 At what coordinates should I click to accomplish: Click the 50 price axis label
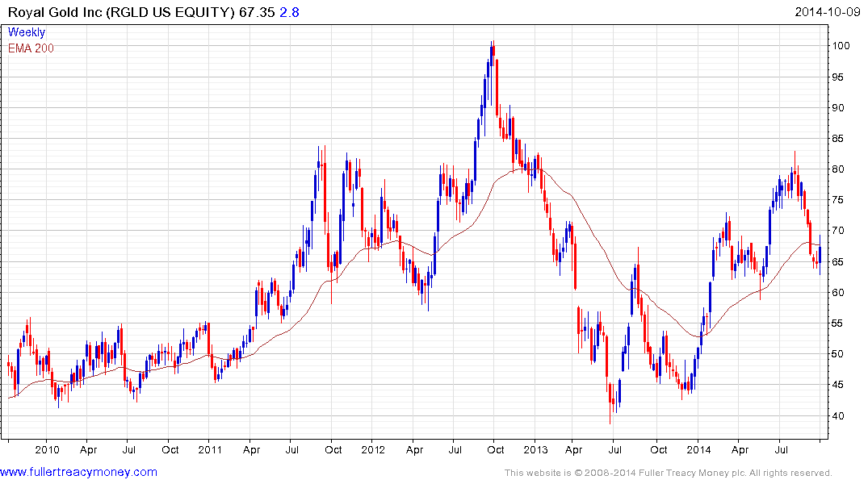[839, 354]
